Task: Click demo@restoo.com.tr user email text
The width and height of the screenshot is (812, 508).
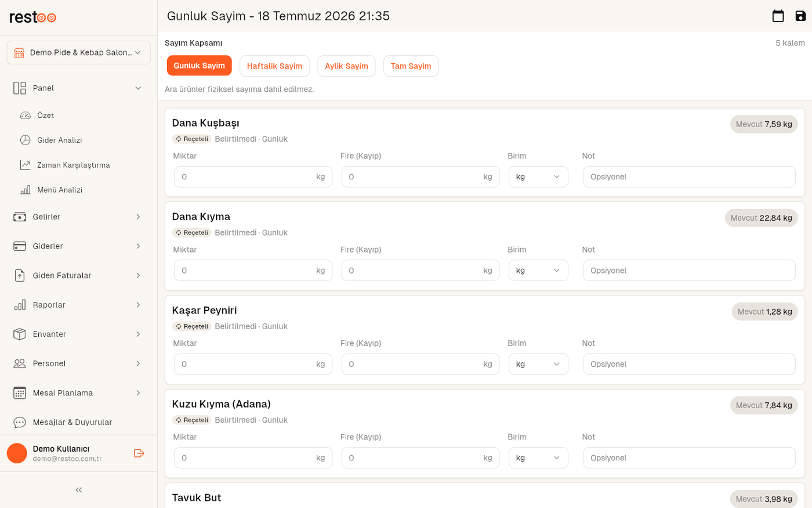Action: coord(67,459)
